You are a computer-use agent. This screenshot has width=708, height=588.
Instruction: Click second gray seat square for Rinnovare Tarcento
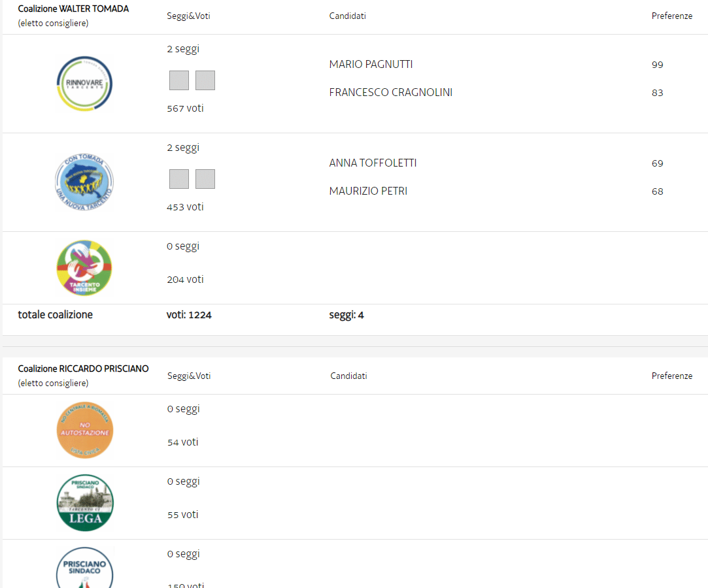click(205, 80)
